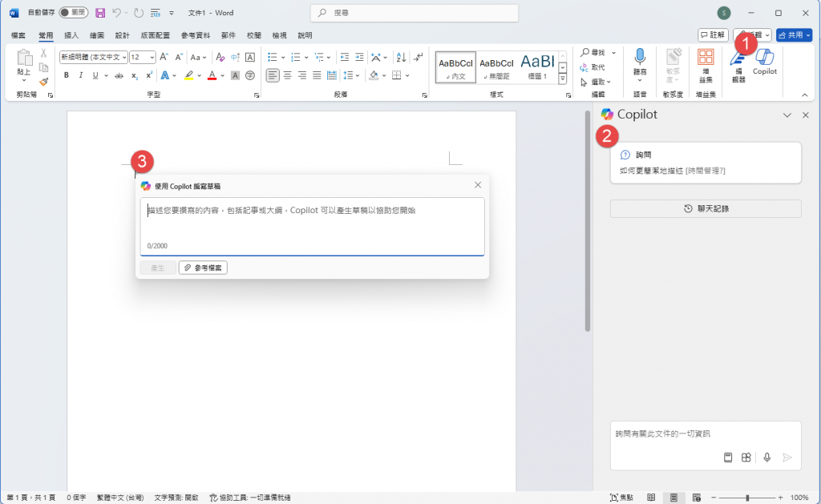Close the Copilot draft dialog
This screenshot has width=821, height=504.
pyautogui.click(x=478, y=185)
